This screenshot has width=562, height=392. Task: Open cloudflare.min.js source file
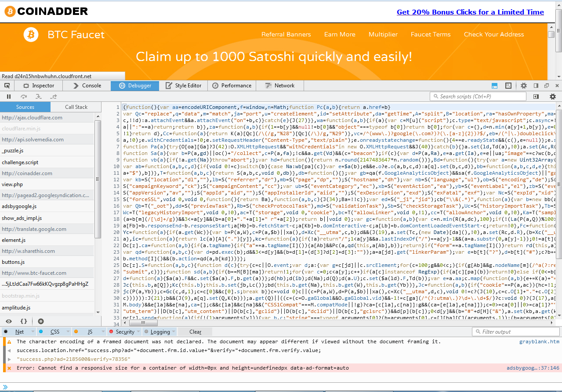pyautogui.click(x=47, y=129)
